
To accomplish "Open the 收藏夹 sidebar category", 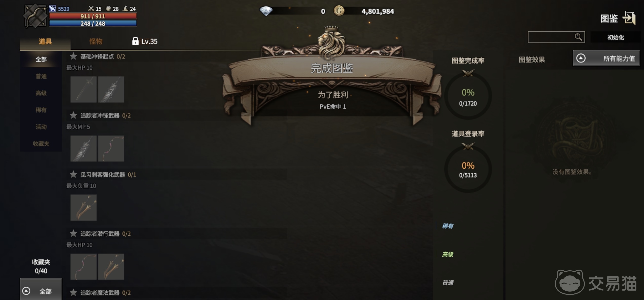I will coord(41,144).
